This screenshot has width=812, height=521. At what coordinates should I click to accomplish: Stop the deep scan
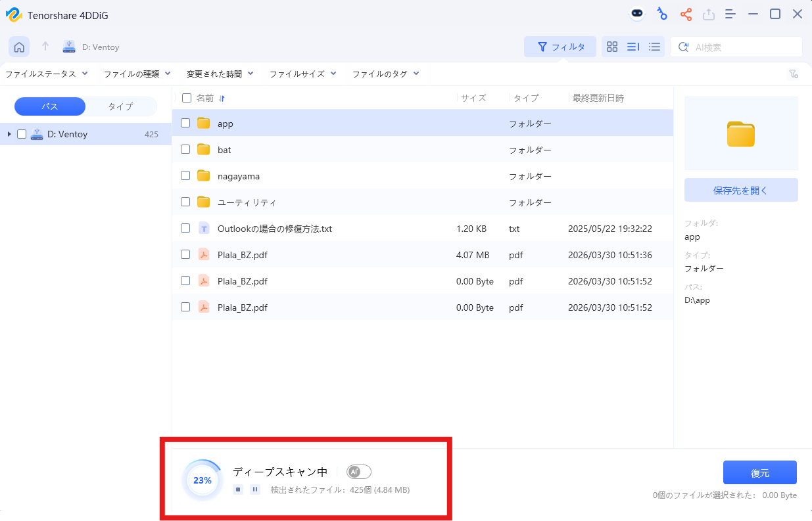[238, 489]
